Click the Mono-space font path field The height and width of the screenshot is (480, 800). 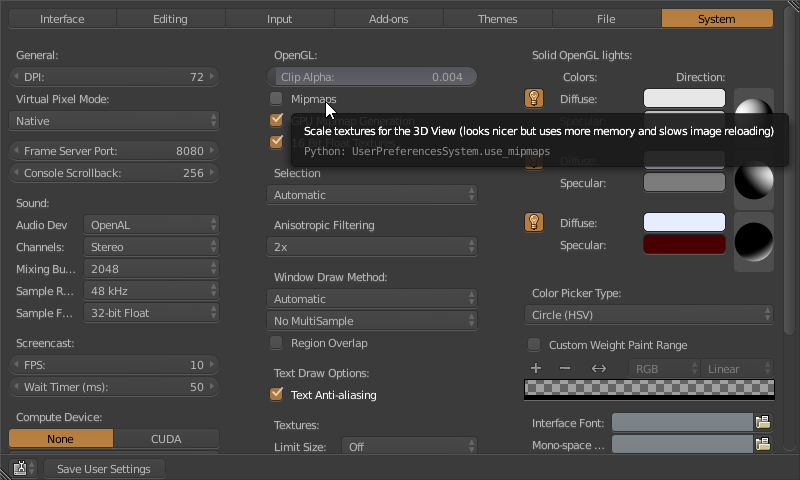(x=683, y=444)
